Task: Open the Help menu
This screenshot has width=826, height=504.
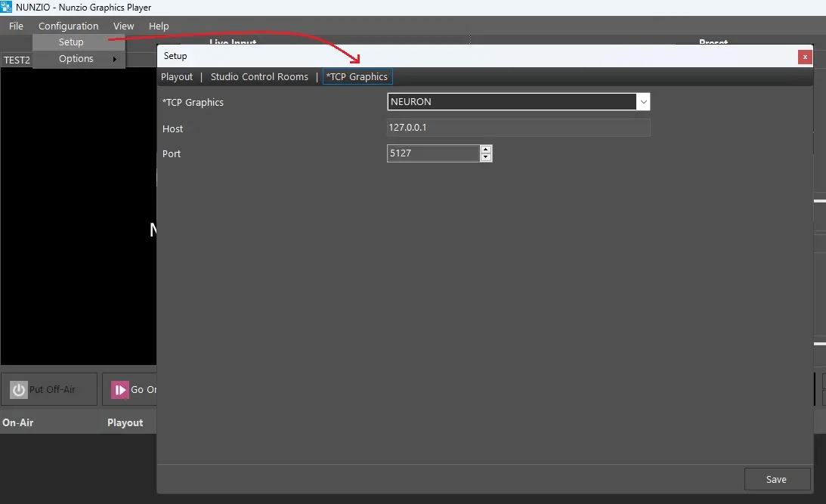Action: point(159,26)
